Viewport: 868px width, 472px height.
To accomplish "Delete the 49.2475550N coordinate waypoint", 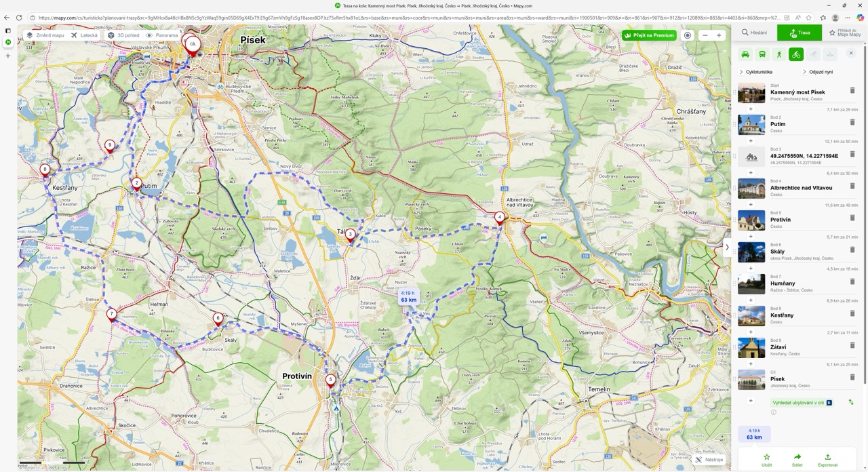I will (852, 154).
